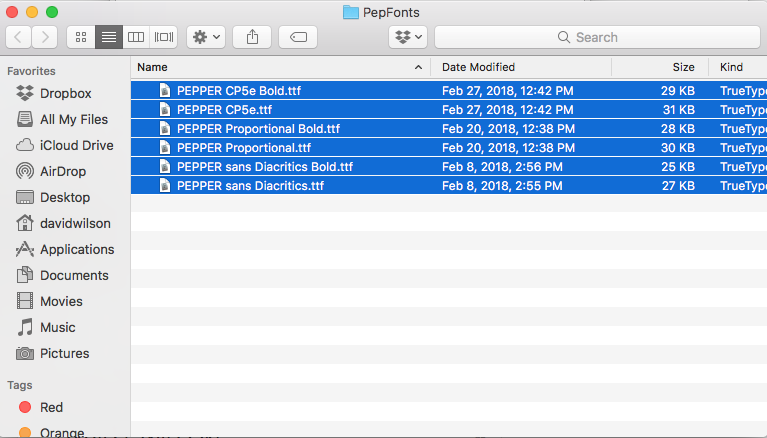
Task: Select PEPPER sans Diacritics.ttf file
Action: [x=449, y=186]
